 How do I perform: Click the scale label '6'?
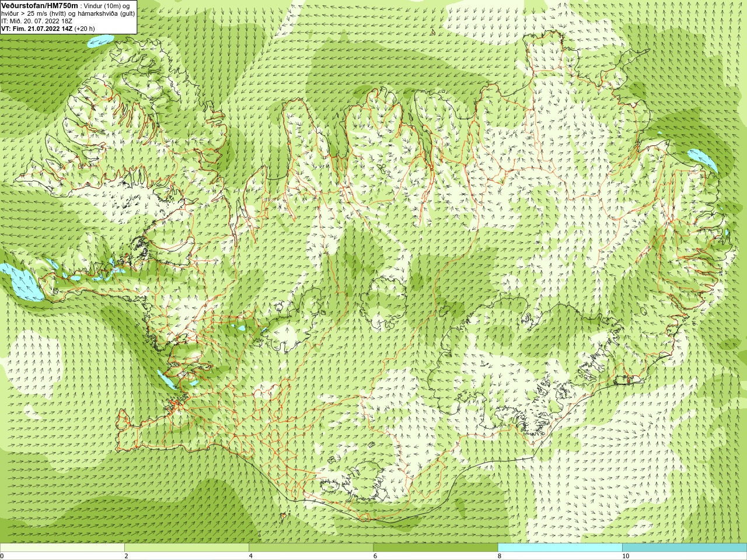point(375,556)
